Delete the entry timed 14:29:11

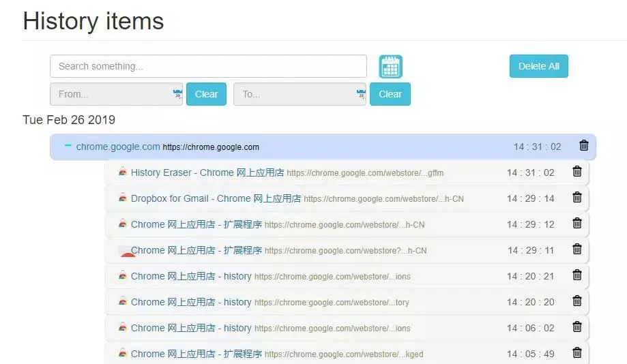(577, 249)
